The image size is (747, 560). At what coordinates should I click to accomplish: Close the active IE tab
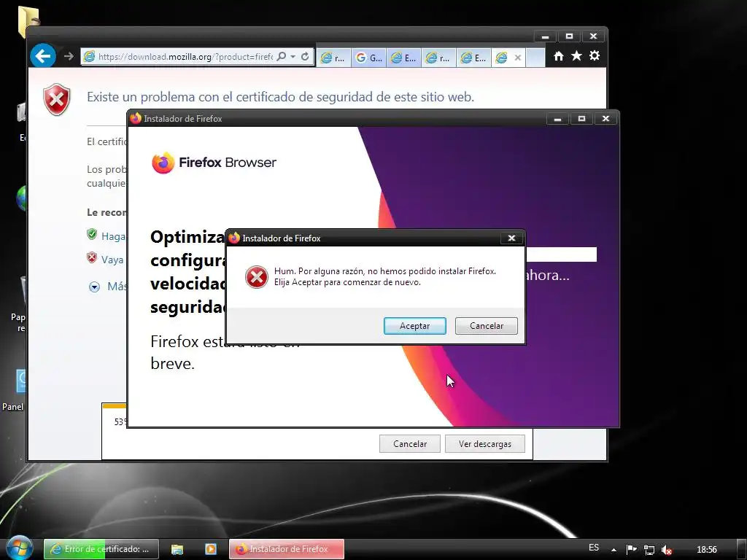click(518, 58)
